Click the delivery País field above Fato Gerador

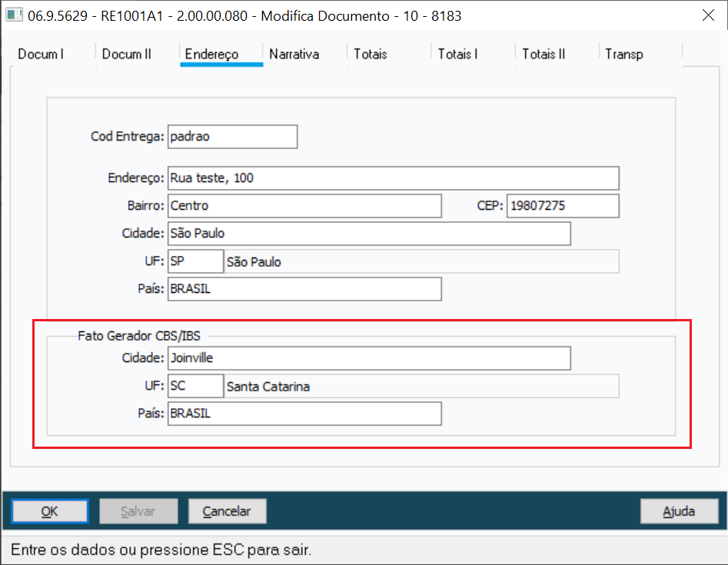point(304,289)
